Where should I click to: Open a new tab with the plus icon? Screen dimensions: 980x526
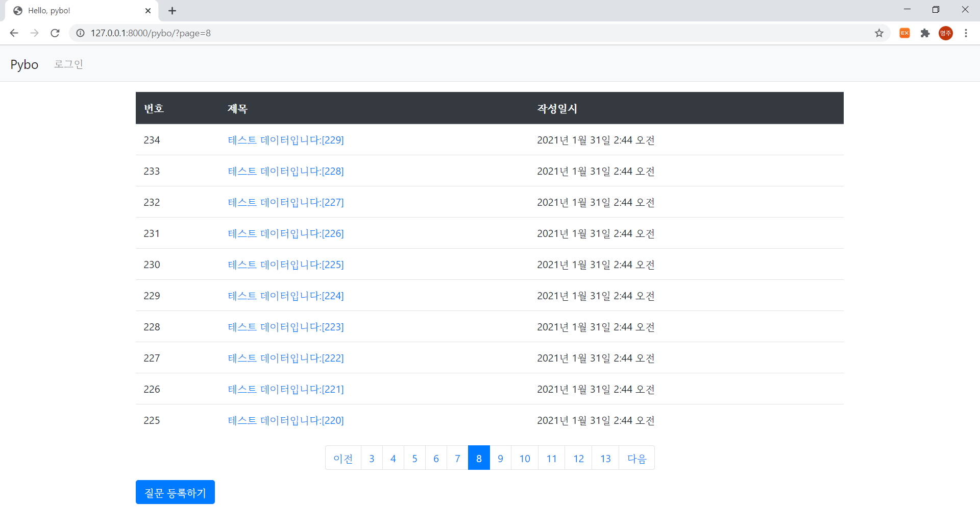(x=172, y=10)
